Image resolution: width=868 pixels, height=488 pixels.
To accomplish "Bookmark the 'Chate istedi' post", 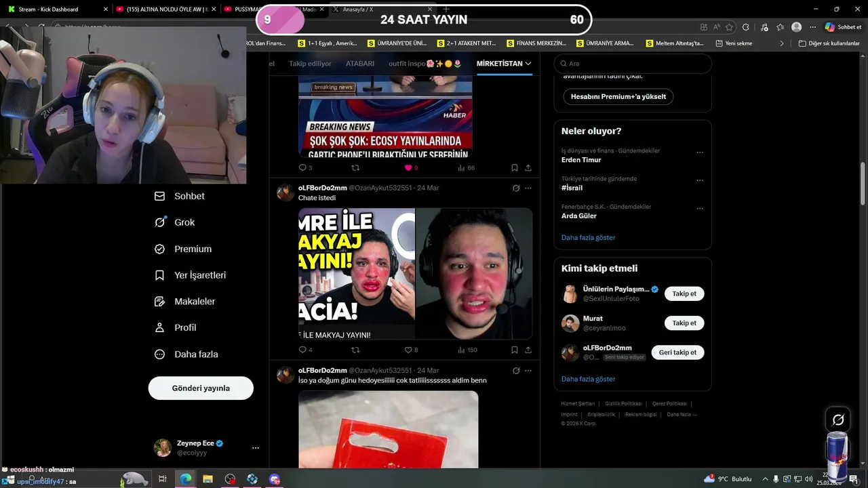I will click(515, 350).
